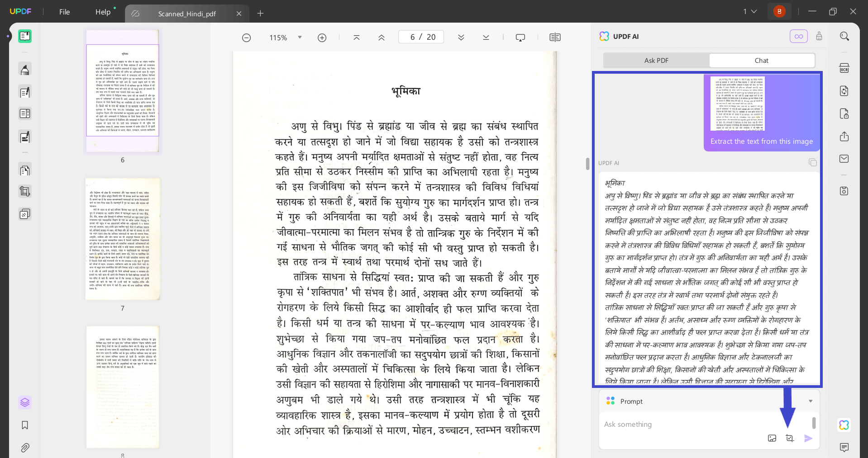Open the attachments paperclip icon
The width and height of the screenshot is (868, 458).
(x=25, y=448)
